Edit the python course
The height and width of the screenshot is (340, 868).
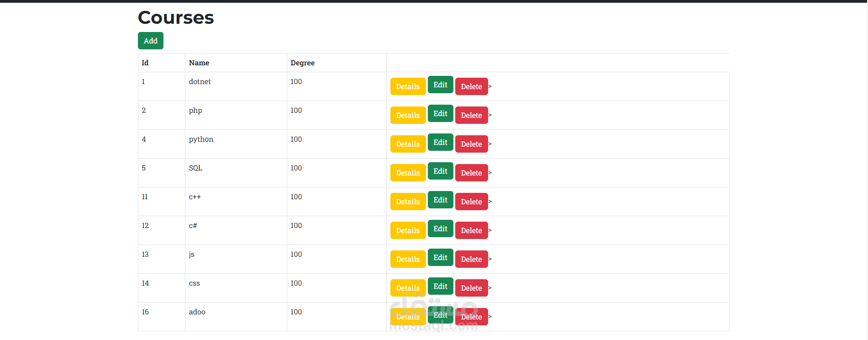tap(441, 142)
